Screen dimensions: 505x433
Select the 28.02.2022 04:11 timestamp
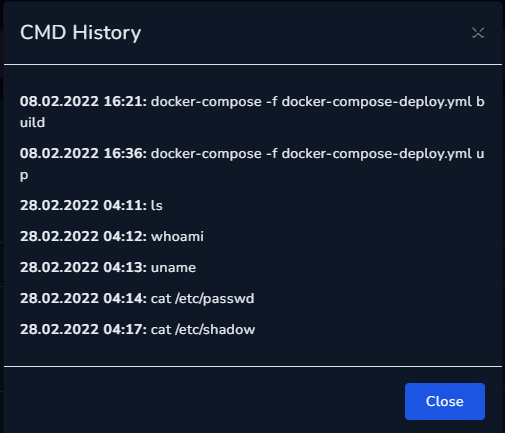click(83, 205)
